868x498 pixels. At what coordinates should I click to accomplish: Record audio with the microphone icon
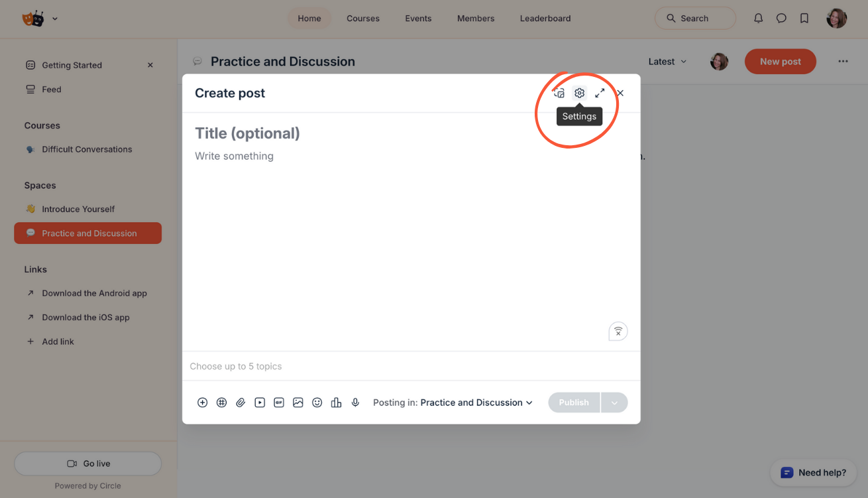(x=355, y=403)
